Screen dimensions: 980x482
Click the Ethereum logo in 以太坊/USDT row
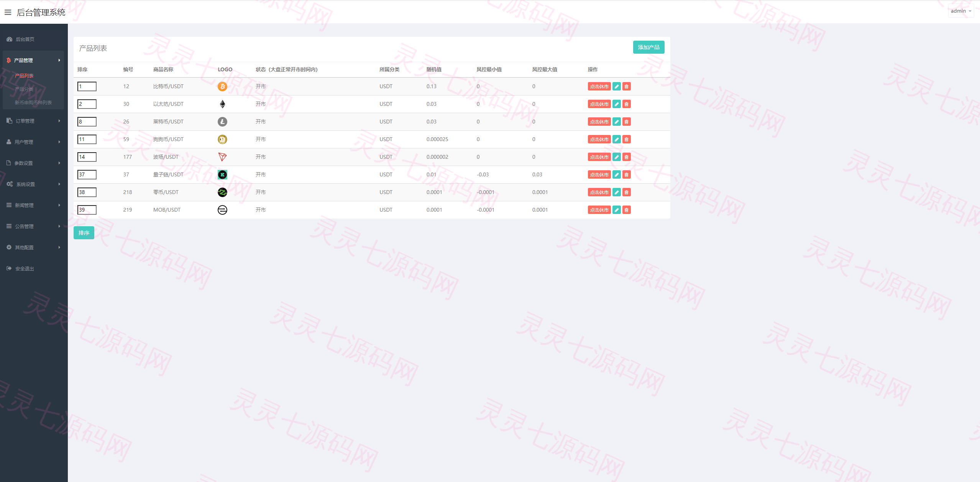coord(222,104)
